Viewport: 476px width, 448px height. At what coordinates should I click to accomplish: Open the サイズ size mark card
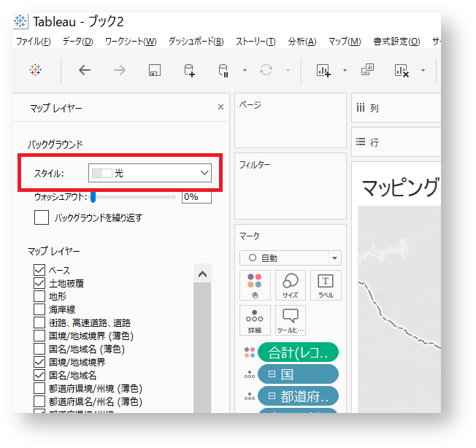click(x=291, y=285)
